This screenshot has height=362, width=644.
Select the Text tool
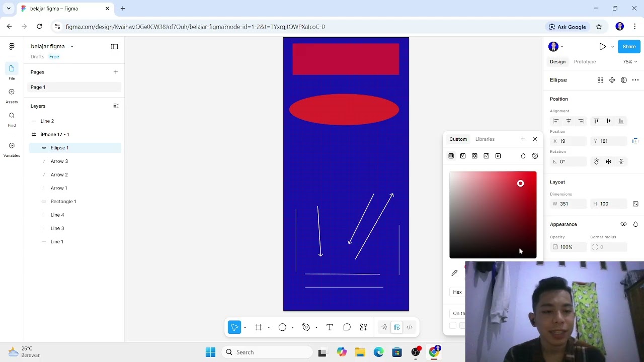coord(330,327)
